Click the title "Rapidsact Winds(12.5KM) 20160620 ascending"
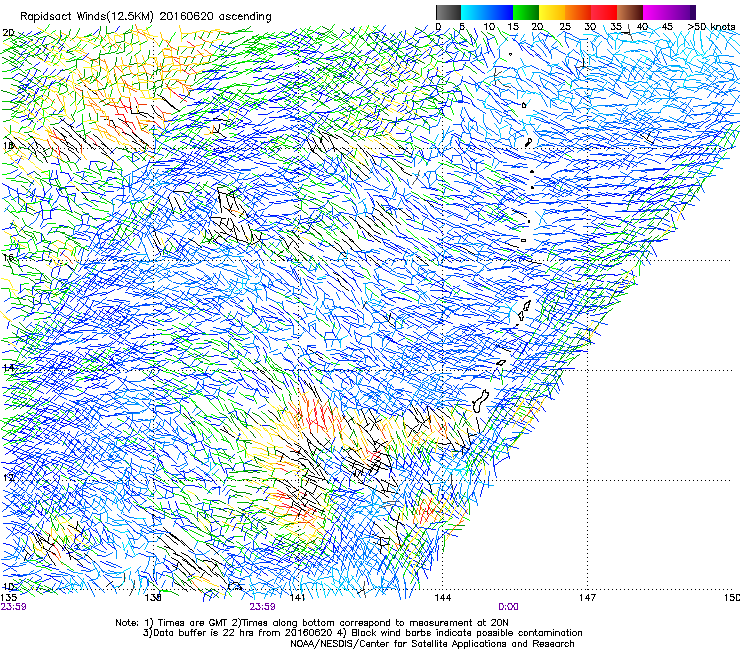This screenshot has width=740, height=650. click(x=146, y=17)
